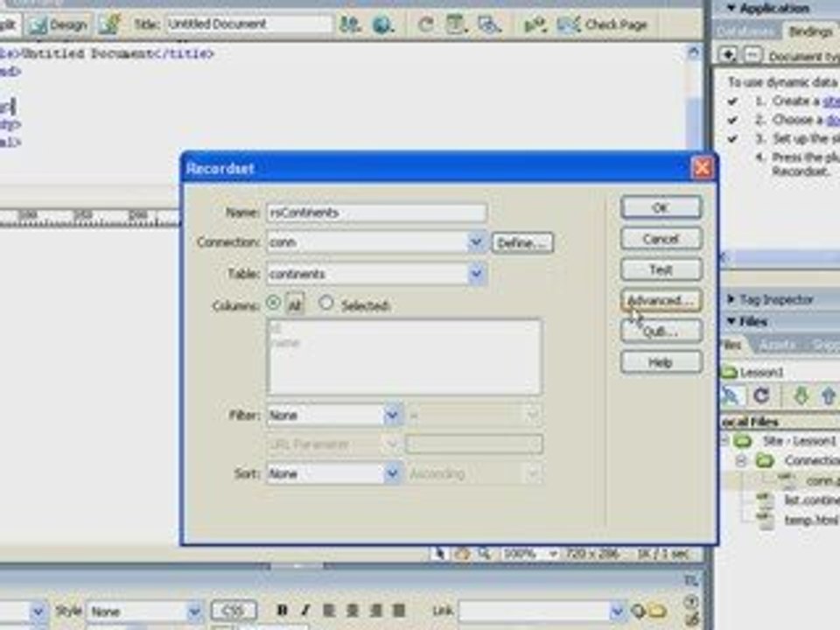840x630 pixels.
Task: Click the minus button in Bindings panel
Action: [x=752, y=54]
